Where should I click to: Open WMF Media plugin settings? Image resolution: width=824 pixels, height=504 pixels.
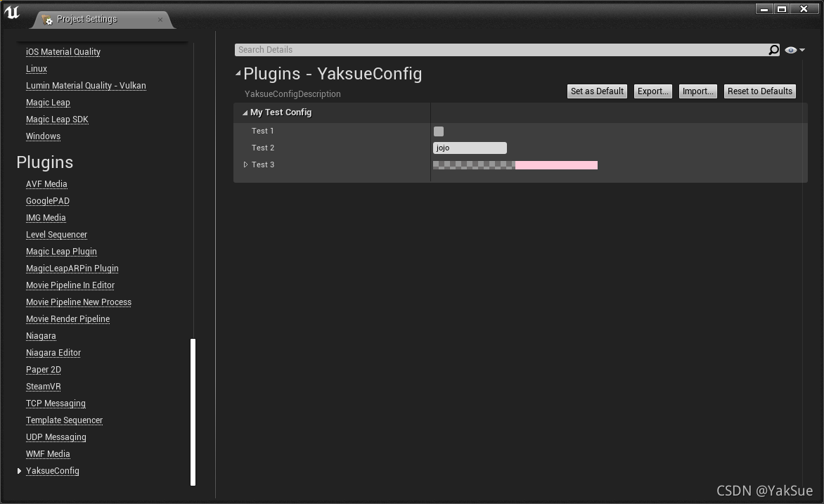point(48,453)
